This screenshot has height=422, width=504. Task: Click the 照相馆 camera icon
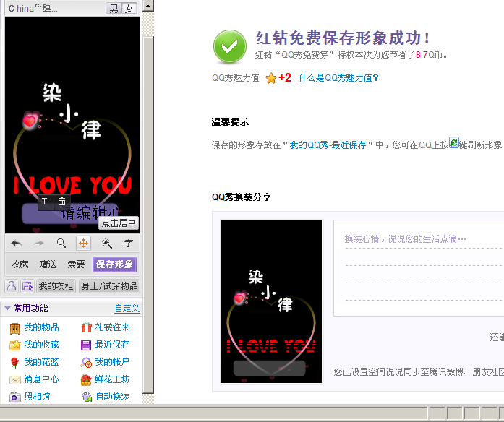point(14,397)
